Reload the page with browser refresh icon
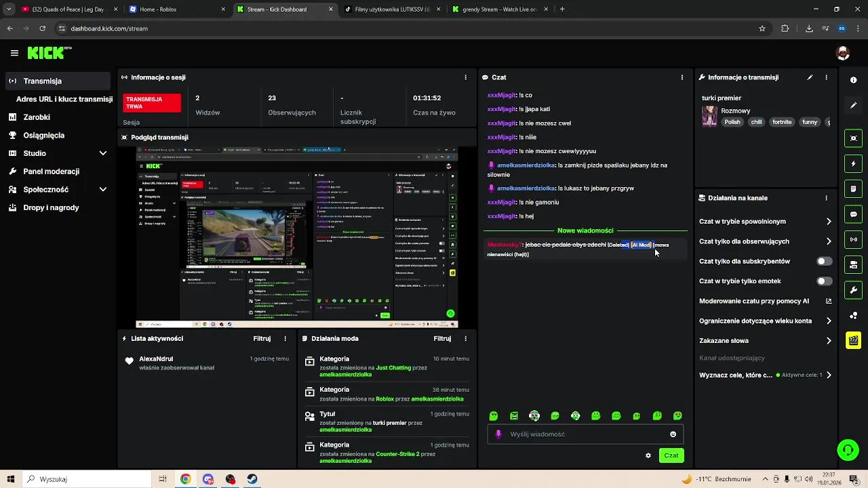This screenshot has height=488, width=868. 42,28
